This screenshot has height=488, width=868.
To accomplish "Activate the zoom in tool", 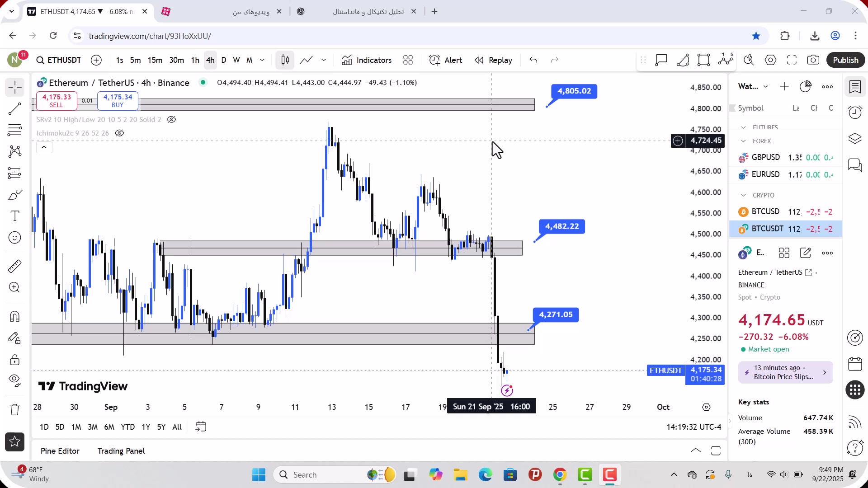I will click(x=15, y=287).
